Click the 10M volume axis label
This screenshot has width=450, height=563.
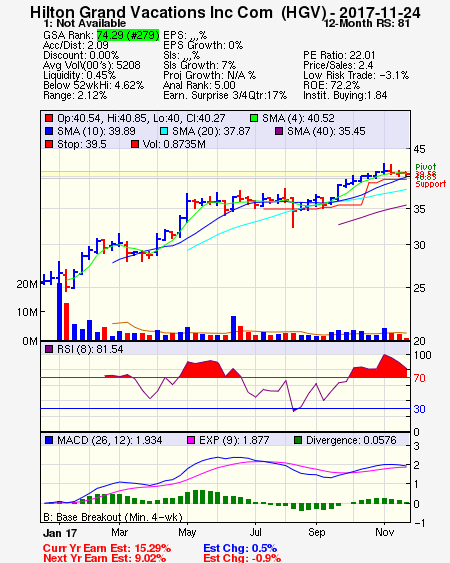[27, 312]
